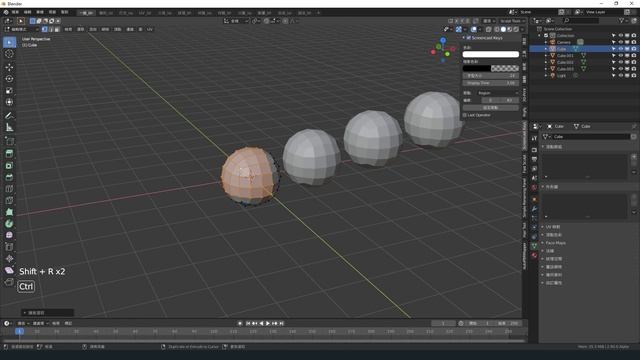
Task: Open the first top-bar menu beside Blender logo
Action: tap(15, 12)
